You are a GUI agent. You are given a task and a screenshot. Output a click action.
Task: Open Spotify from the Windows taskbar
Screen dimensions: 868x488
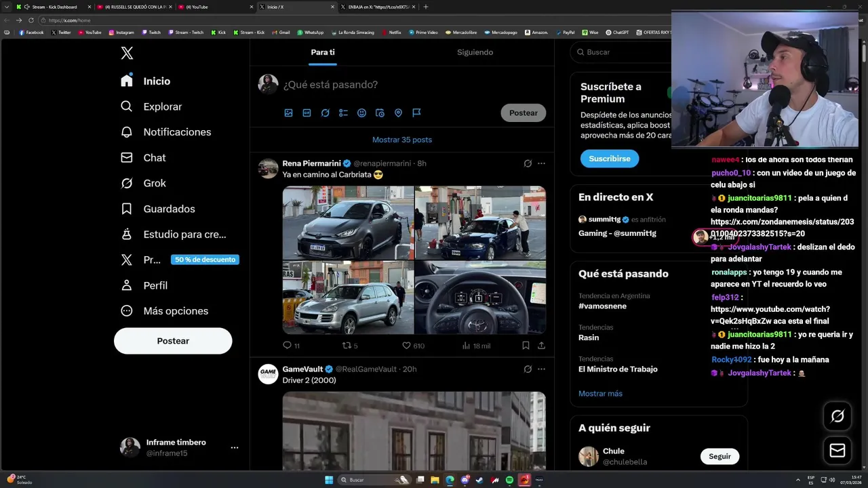coord(509,480)
